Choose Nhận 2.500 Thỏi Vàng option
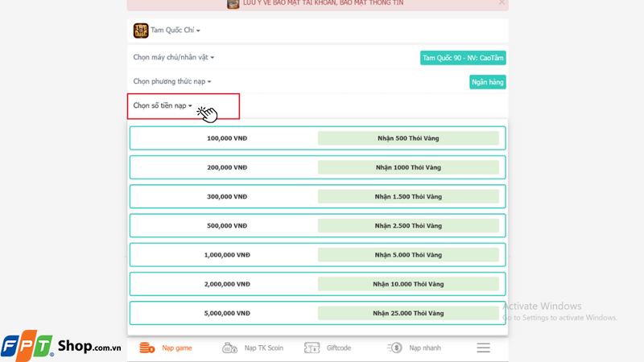 pyautogui.click(x=408, y=226)
